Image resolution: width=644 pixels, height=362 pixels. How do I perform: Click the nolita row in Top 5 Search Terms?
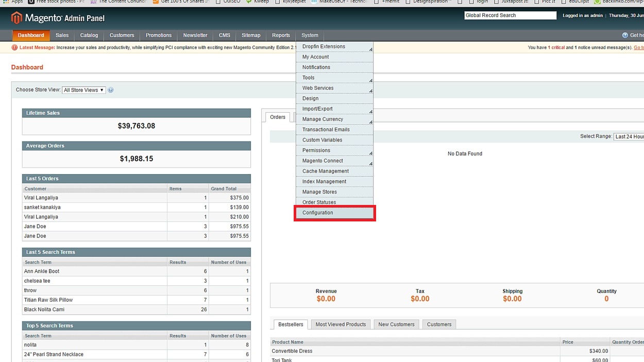137,345
